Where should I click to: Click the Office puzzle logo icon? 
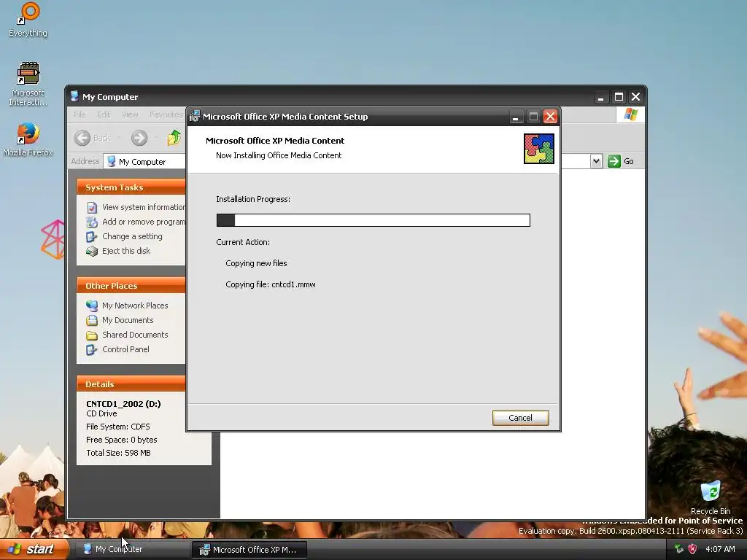[x=539, y=149]
